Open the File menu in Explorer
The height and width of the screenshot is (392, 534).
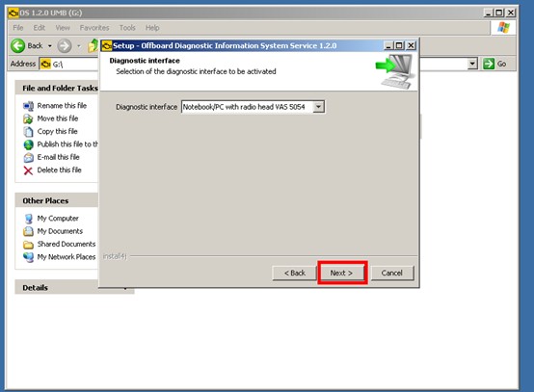[x=18, y=28]
